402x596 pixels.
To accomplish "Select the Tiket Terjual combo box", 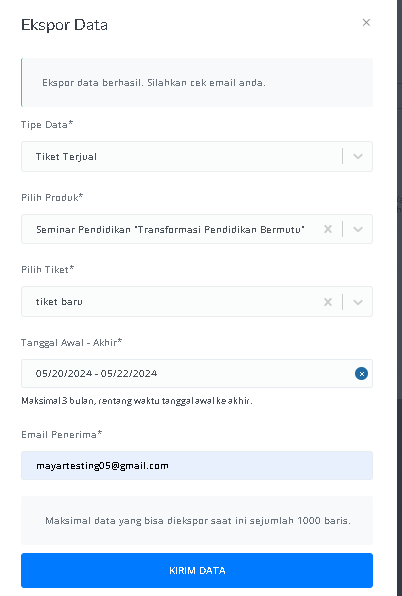I will point(197,156).
